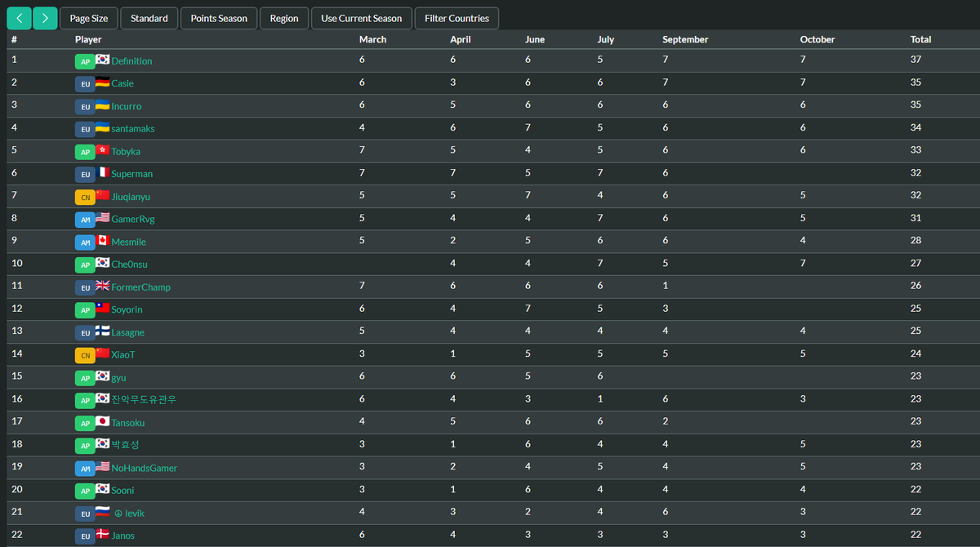Open player gyu's profile
980x547 pixels.
pos(119,378)
